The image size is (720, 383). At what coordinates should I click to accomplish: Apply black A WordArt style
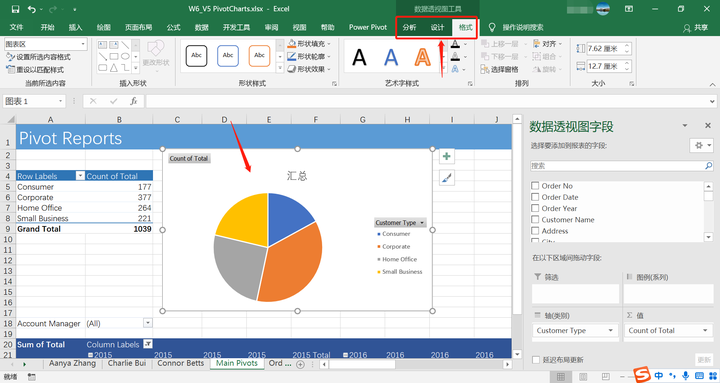[359, 58]
